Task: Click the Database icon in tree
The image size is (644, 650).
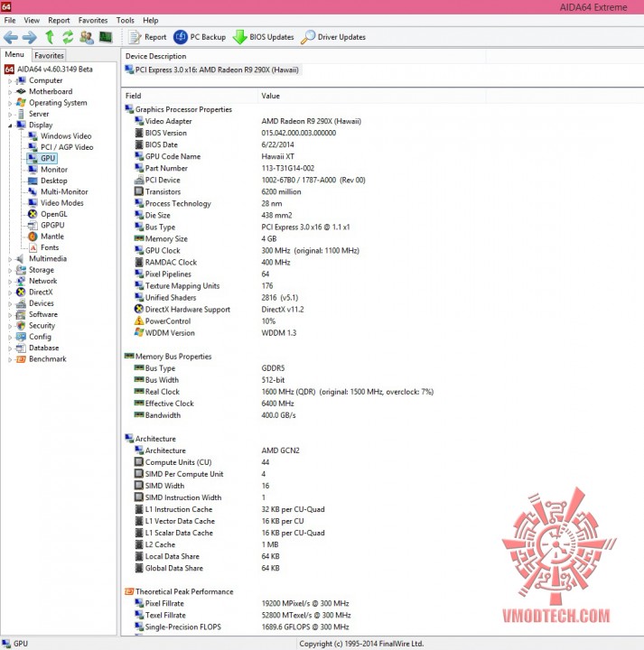Action: click(21, 348)
